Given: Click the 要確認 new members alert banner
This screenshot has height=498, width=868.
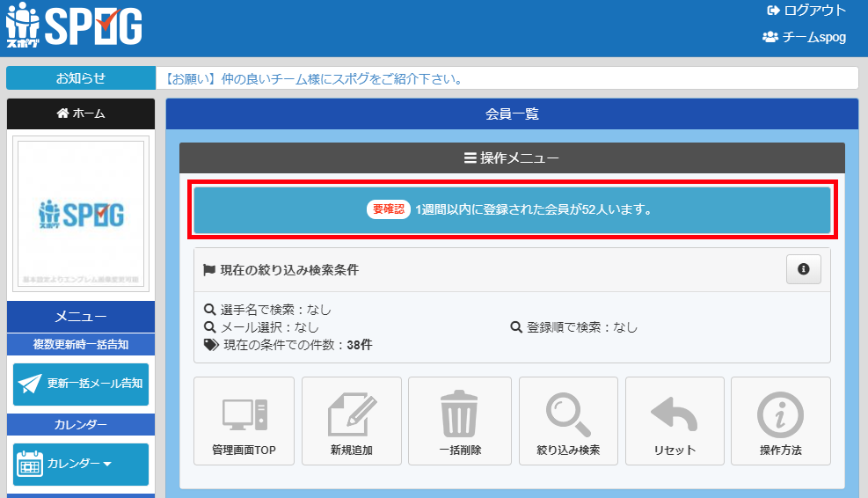Looking at the screenshot, I should [x=512, y=210].
